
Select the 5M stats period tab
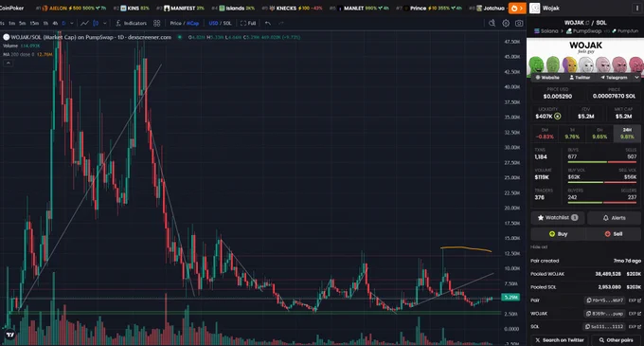(x=545, y=134)
